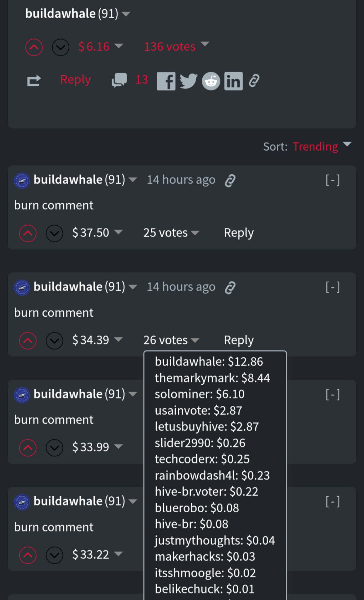
Task: Click the reblog arrow icon
Action: pos(34,81)
